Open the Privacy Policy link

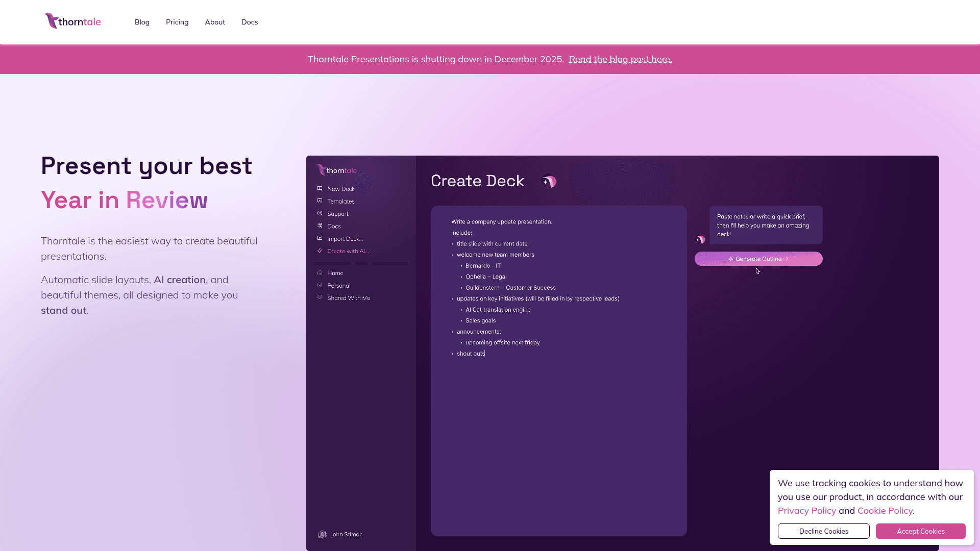[x=807, y=511]
